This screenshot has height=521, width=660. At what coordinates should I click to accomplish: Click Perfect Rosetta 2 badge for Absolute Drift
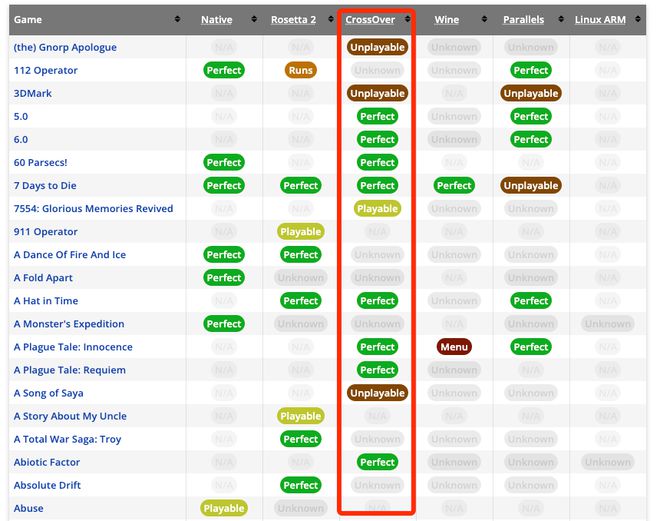point(301,485)
